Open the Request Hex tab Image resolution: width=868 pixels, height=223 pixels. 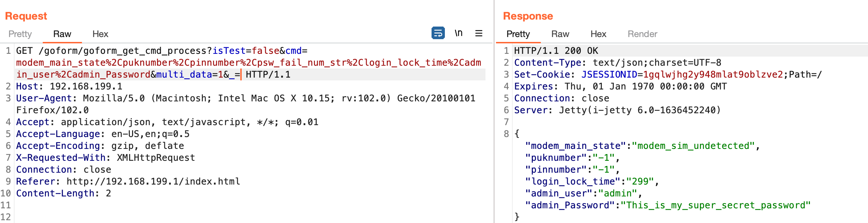[100, 34]
